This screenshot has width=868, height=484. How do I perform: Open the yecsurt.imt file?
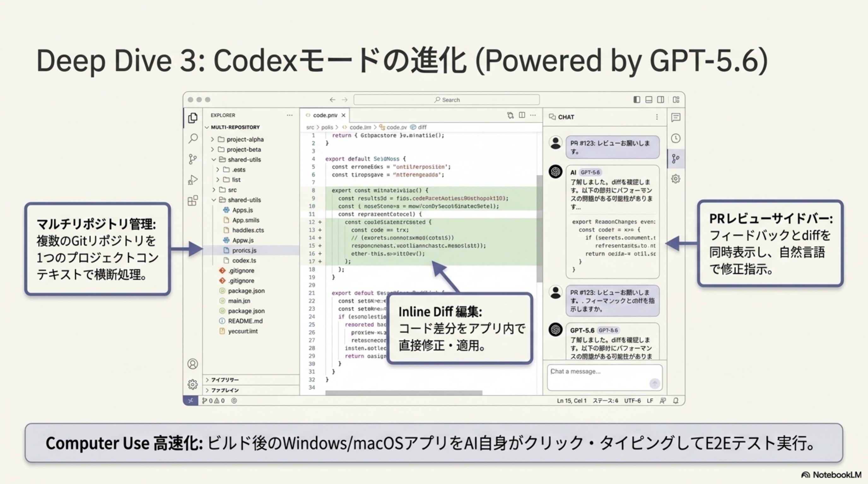[x=238, y=331]
